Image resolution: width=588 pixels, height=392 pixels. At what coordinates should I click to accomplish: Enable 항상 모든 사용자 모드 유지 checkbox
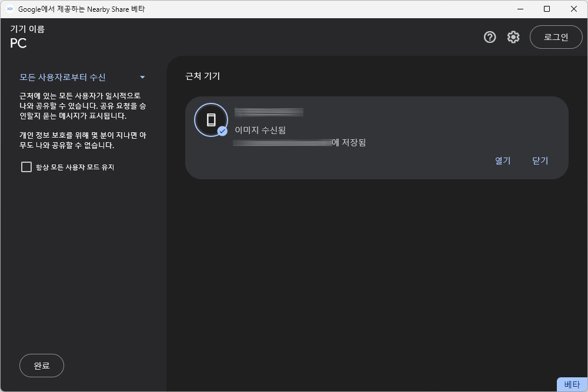[x=26, y=167]
